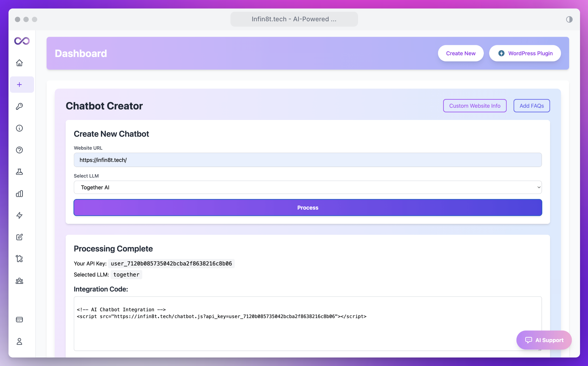Viewport: 588px width, 366px height.
Task: Open the bar chart analytics icon
Action: click(19, 194)
